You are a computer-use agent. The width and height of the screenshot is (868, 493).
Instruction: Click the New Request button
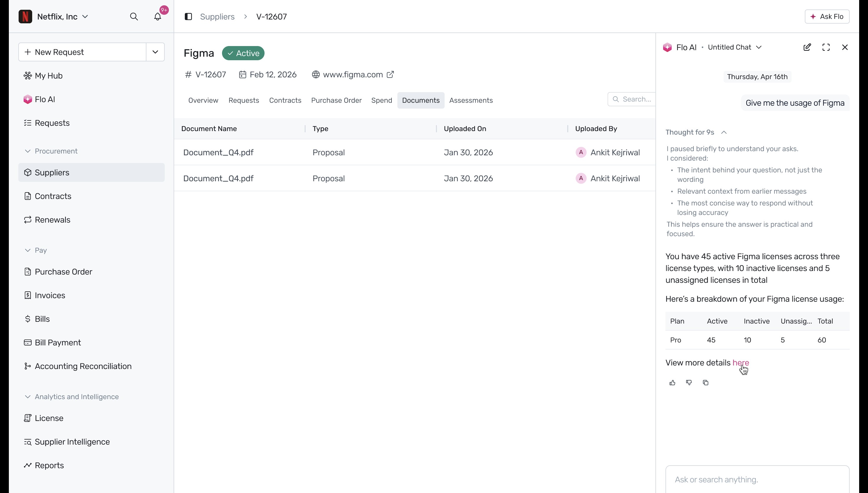click(82, 52)
